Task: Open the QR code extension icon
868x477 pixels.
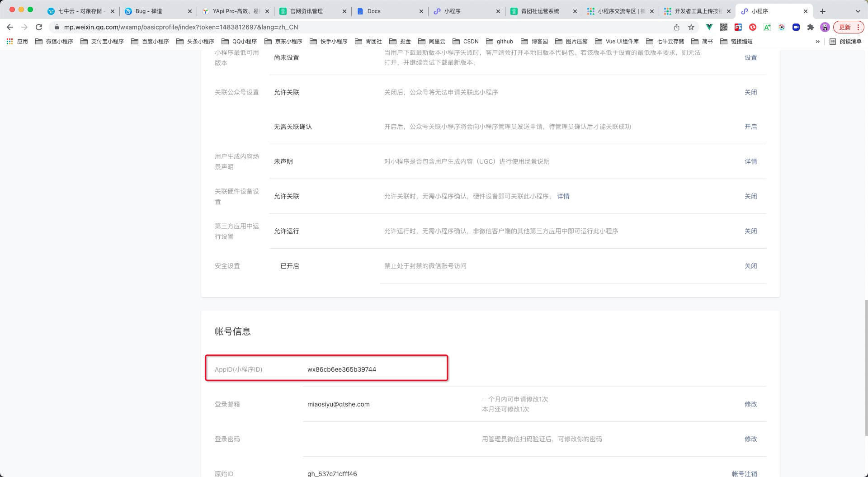Action: 724,27
